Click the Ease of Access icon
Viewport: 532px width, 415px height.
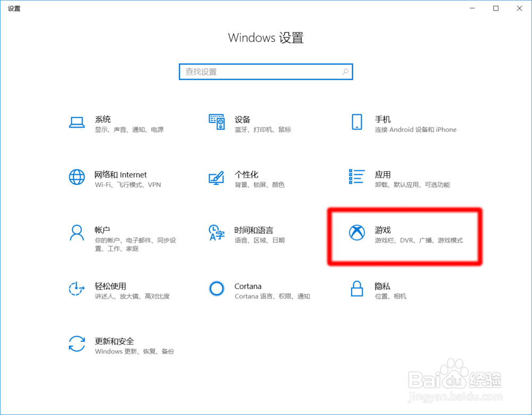77,289
